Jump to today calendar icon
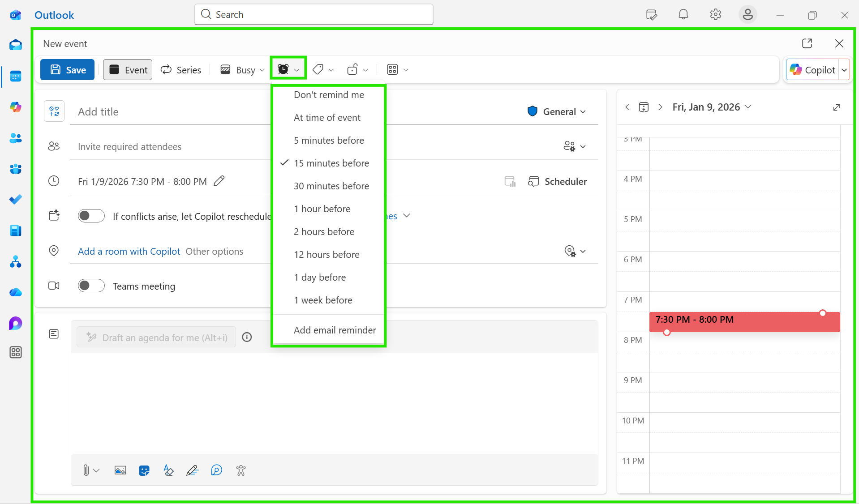This screenshot has height=504, width=859. (644, 107)
